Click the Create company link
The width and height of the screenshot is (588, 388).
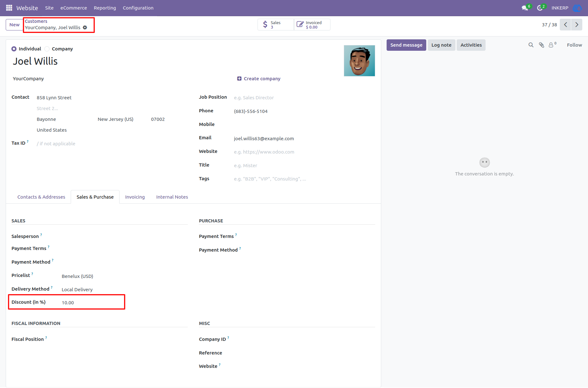pyautogui.click(x=259, y=79)
